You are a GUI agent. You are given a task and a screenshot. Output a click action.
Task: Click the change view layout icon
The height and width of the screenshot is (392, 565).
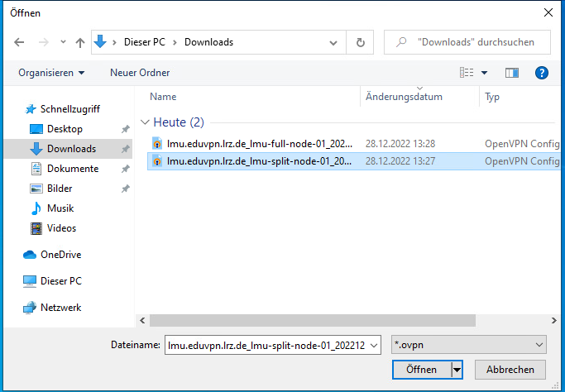(467, 73)
